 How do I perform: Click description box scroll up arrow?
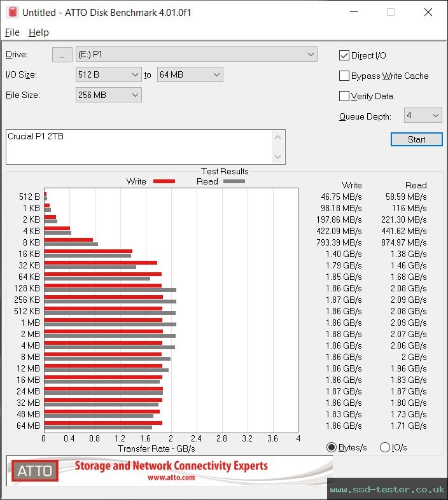pos(277,137)
